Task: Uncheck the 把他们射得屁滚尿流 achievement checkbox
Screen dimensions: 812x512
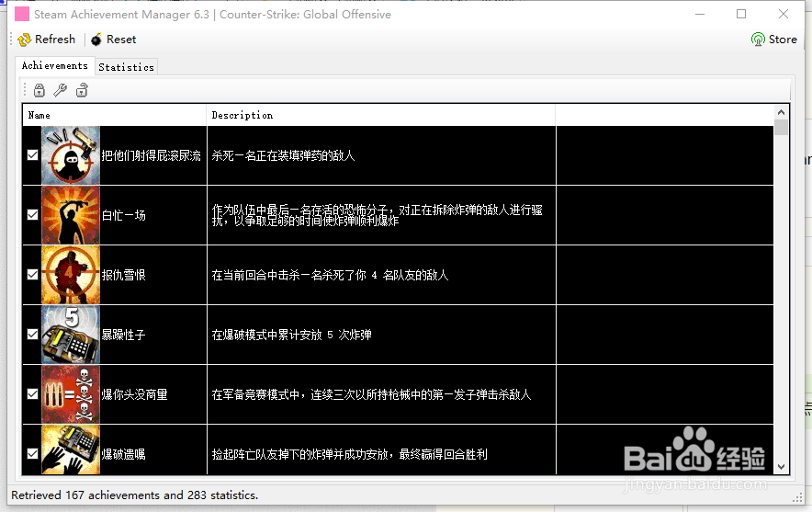Action: (33, 155)
